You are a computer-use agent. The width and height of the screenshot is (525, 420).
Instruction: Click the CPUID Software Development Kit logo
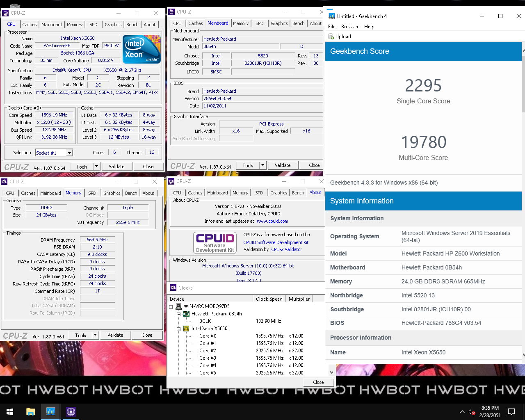[215, 242]
